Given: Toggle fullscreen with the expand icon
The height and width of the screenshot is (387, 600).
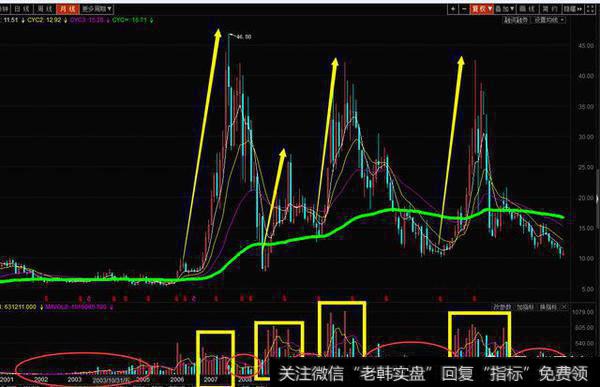Looking at the screenshot, I should tap(590, 8).
